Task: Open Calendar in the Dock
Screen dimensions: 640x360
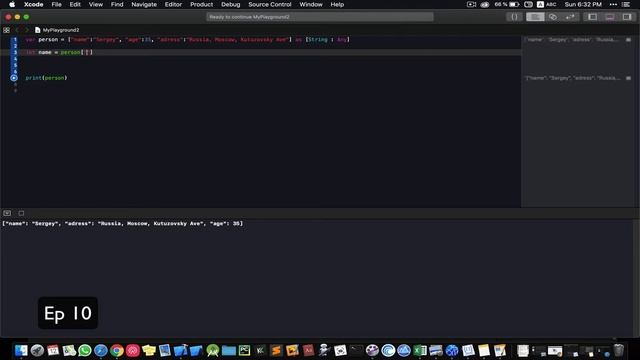Action: [x=53, y=350]
